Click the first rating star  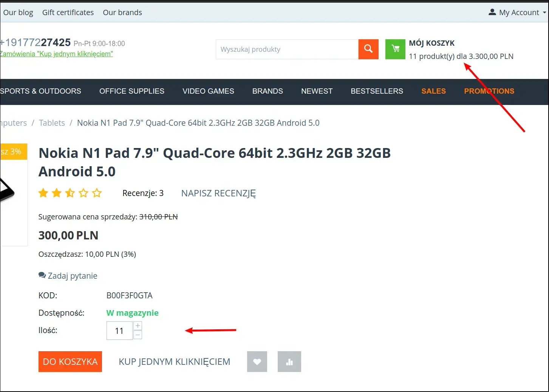point(43,193)
